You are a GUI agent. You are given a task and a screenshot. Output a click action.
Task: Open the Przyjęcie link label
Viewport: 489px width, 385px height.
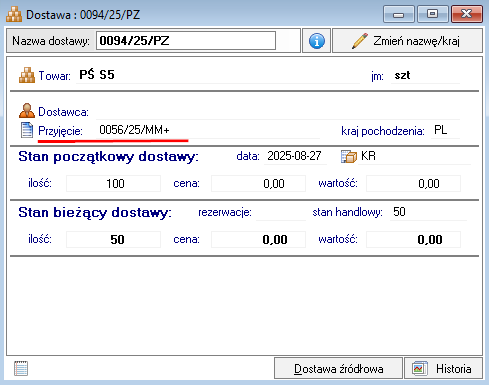point(60,131)
